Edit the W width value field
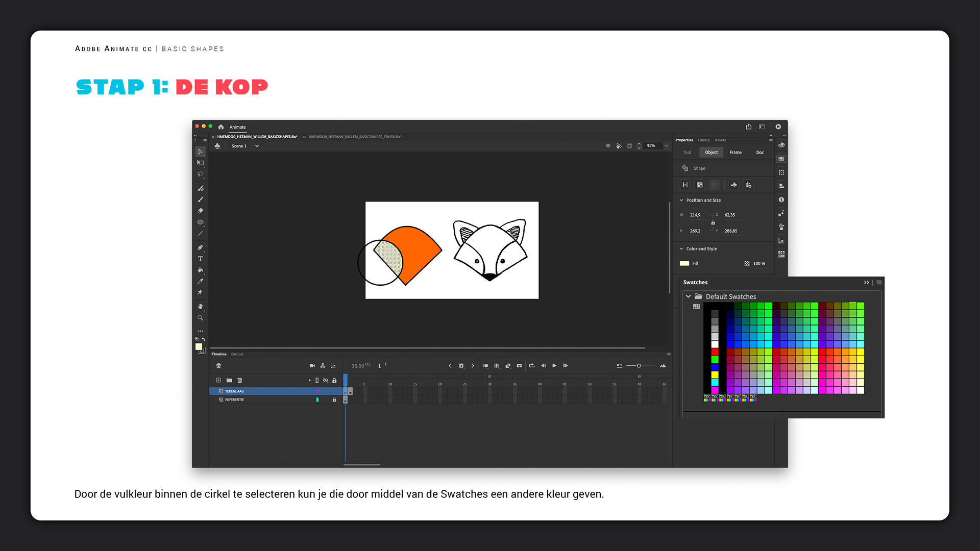The width and height of the screenshot is (980, 551). pyautogui.click(x=695, y=215)
